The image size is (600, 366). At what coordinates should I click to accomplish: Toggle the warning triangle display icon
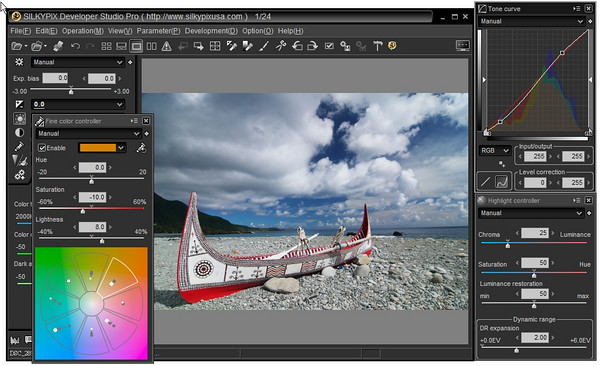(166, 46)
